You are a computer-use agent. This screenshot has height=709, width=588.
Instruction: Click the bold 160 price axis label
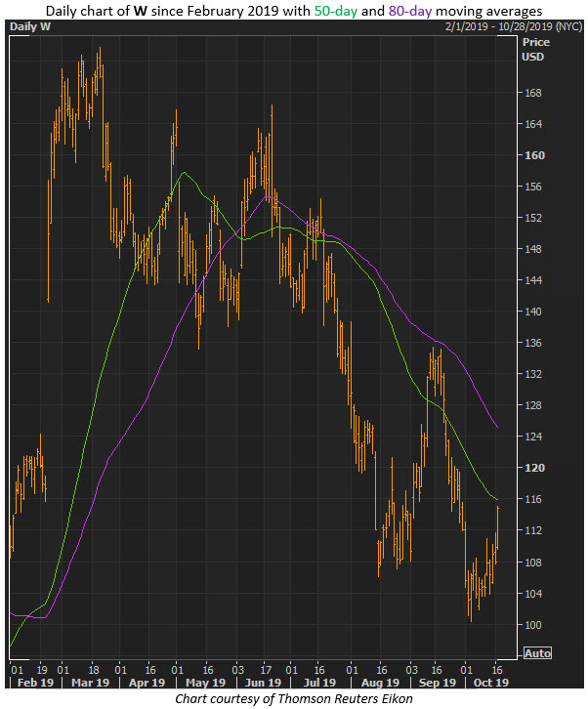pyautogui.click(x=534, y=155)
